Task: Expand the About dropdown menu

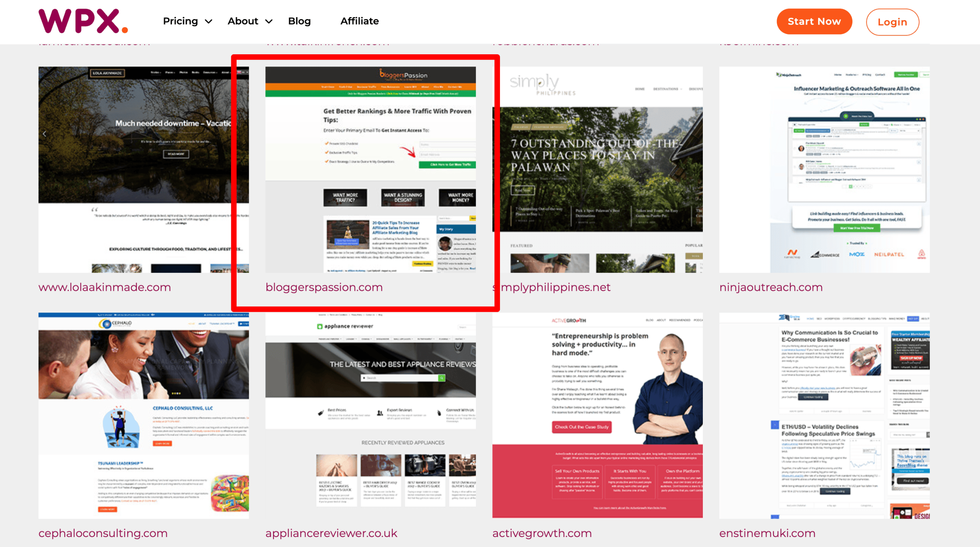Action: click(250, 21)
